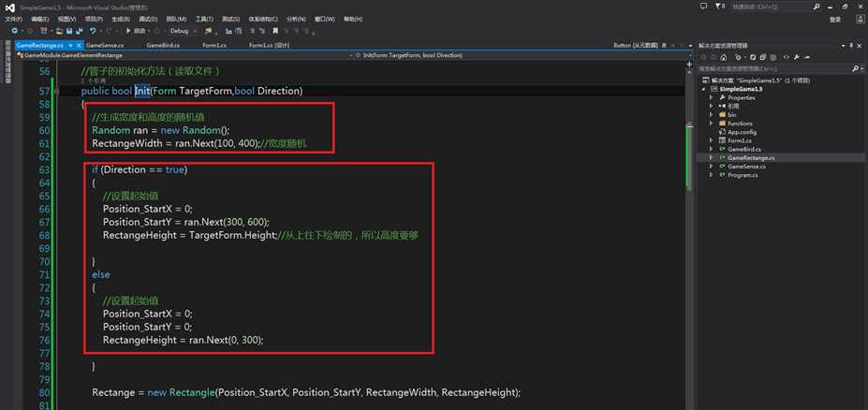Collapse the Init method outlining box at line 57
The height and width of the screenshot is (410, 868).
pos(56,91)
